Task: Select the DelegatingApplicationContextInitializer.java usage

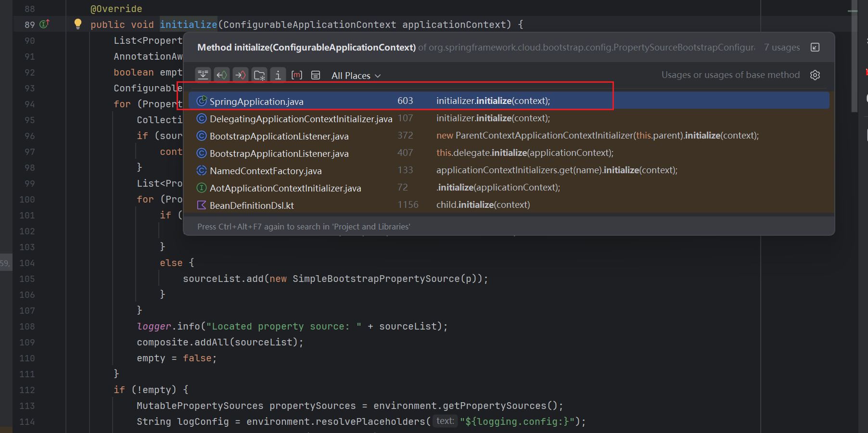Action: (x=301, y=119)
